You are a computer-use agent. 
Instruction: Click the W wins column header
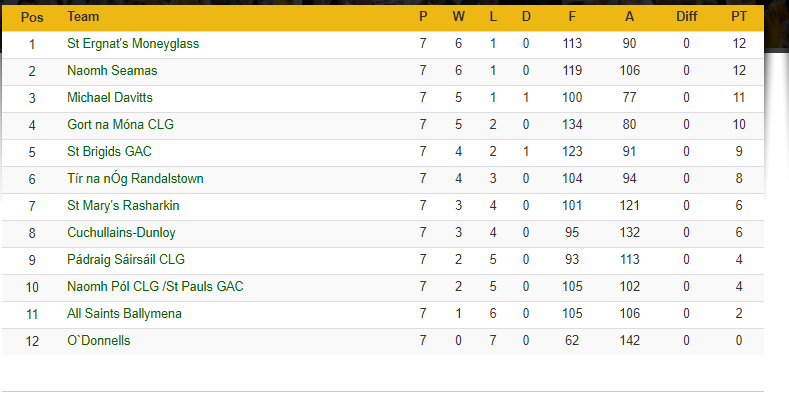(x=458, y=17)
